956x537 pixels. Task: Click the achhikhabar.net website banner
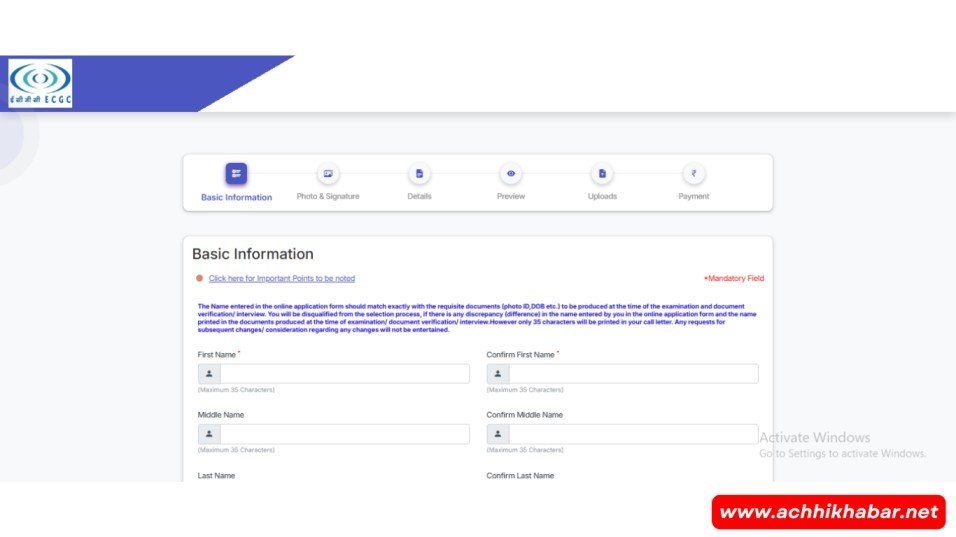(x=829, y=512)
